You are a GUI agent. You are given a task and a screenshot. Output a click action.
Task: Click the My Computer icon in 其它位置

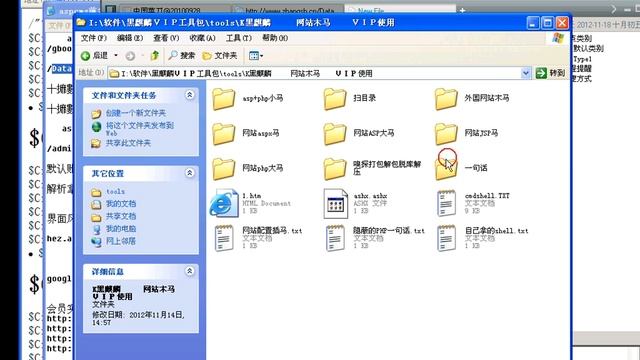[96, 229]
